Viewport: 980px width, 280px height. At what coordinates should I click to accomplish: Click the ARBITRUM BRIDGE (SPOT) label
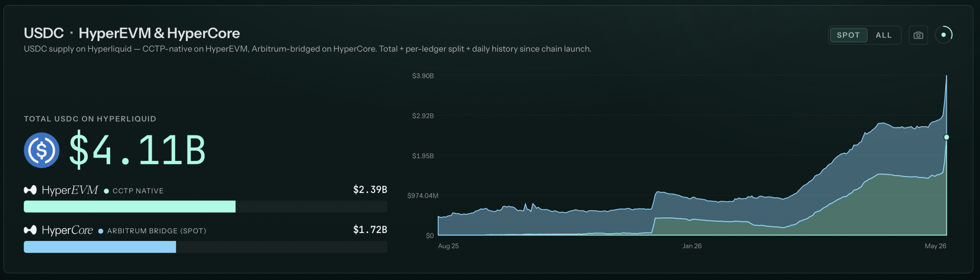coord(157,231)
